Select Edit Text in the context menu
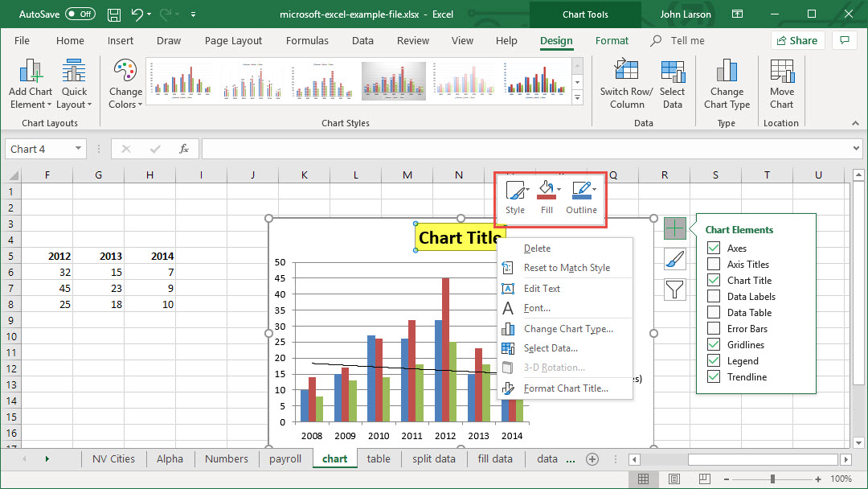Screen dimensions: 868x489 (542, 288)
